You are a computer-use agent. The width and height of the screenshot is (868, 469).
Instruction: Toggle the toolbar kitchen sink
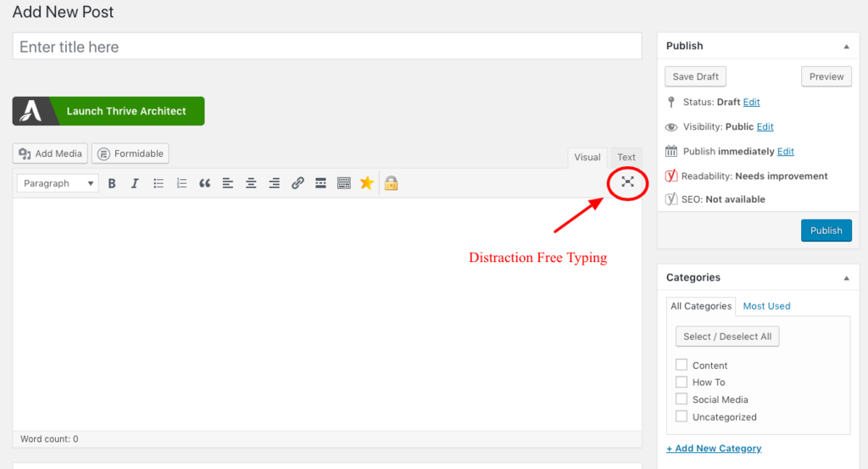tap(344, 183)
